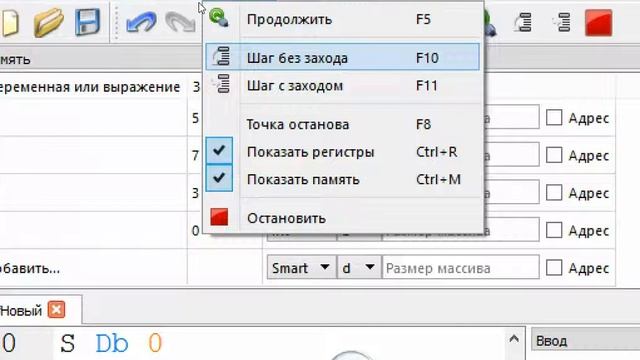Click the Step over toolbar icon

[x=523, y=22]
